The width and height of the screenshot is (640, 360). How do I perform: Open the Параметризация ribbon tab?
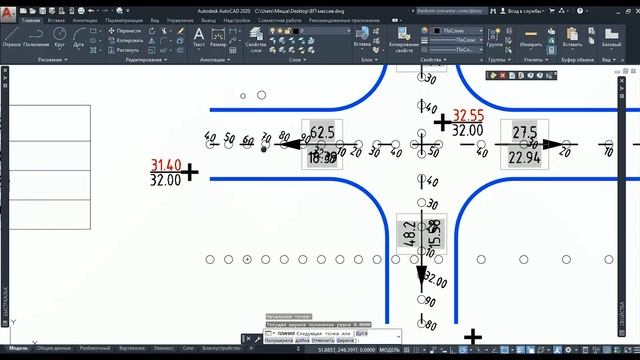(124, 20)
